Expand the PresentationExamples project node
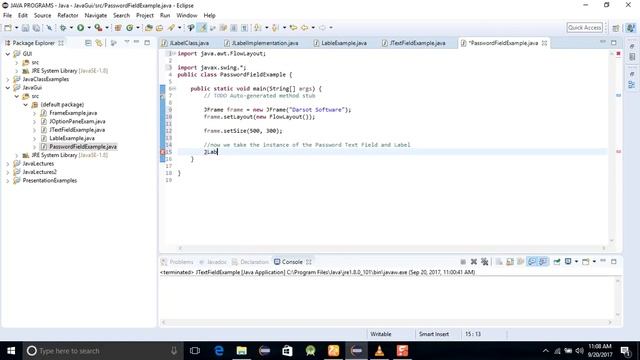 (x=8, y=181)
